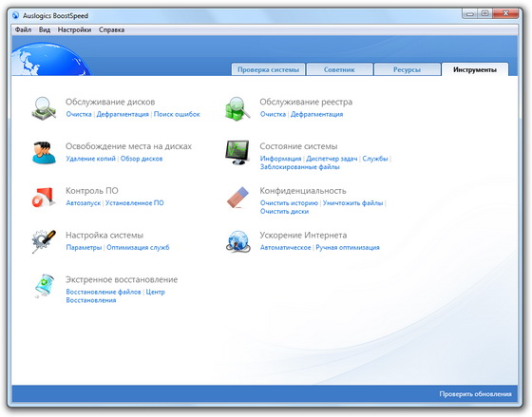Launch Диспетчер задач link
Image resolution: width=532 pixels, height=417 pixels.
pos(332,159)
